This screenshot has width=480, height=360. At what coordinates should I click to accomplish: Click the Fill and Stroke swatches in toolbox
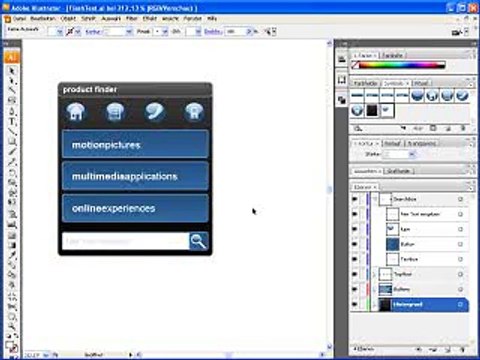(12, 347)
